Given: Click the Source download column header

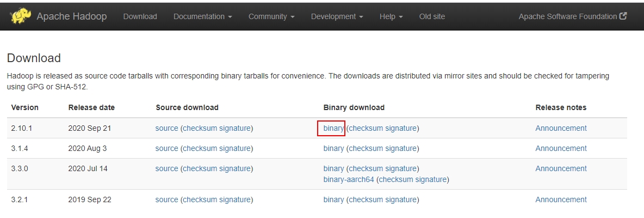Looking at the screenshot, I should (187, 107).
